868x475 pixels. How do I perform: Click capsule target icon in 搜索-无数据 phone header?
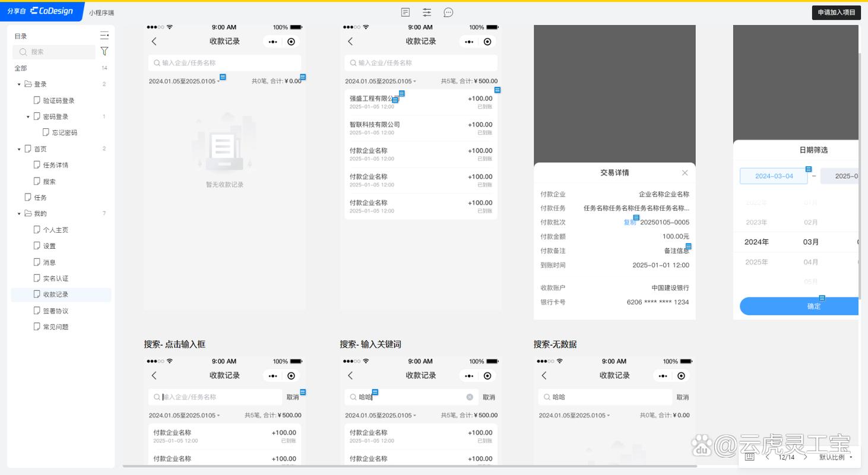tap(681, 376)
